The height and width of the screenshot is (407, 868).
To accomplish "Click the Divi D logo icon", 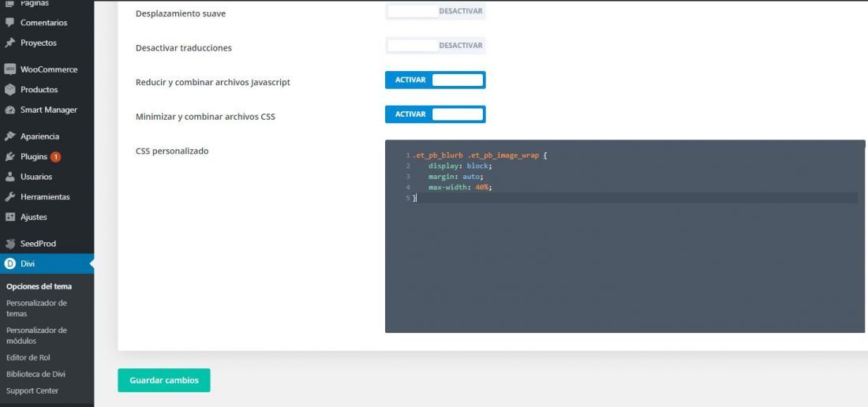I will pos(9,263).
